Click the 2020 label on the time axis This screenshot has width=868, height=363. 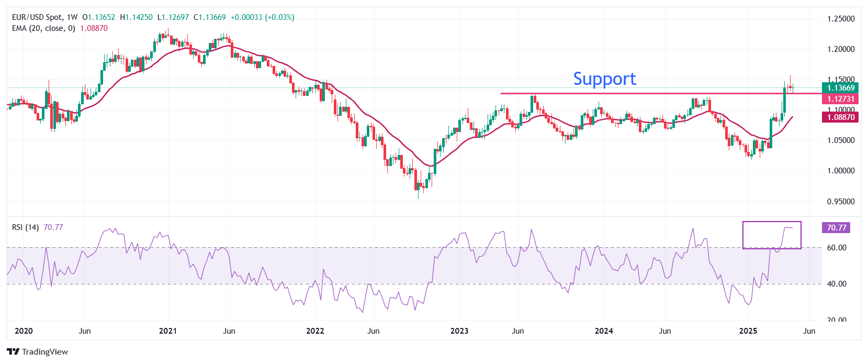point(24,331)
